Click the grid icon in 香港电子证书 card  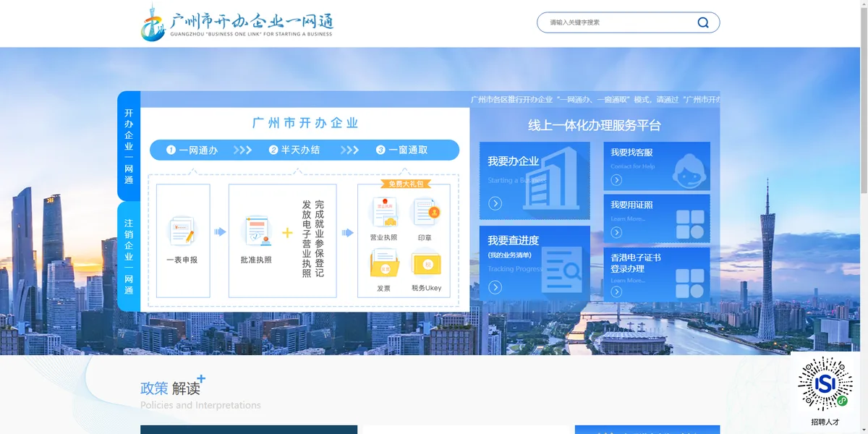(x=690, y=285)
